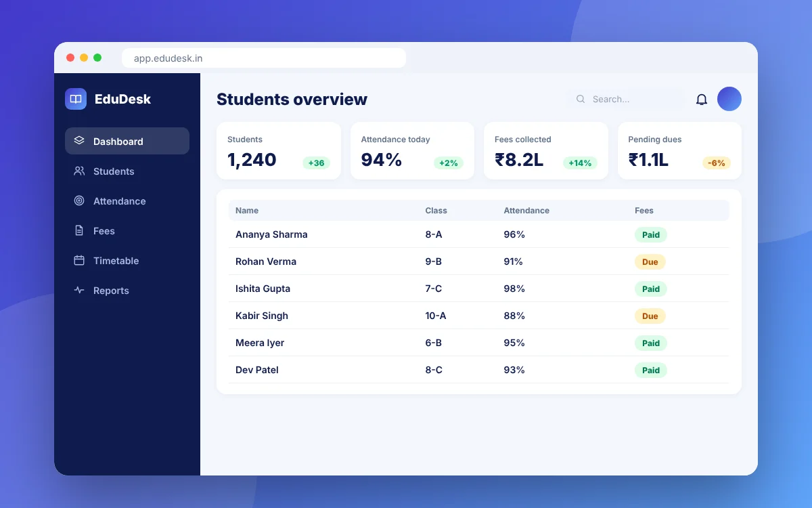Open the Attendance today 94% card
The image size is (812, 508).
(412, 150)
